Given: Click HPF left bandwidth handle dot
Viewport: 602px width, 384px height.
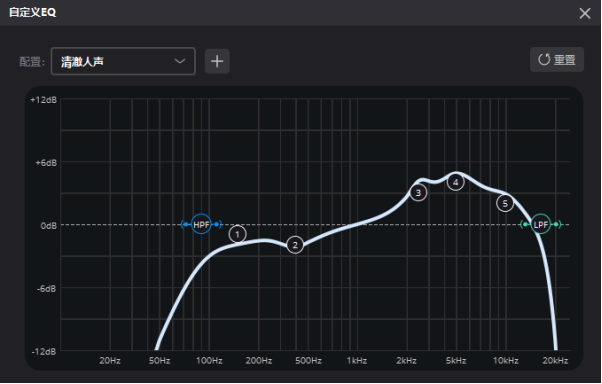Looking at the screenshot, I should (186, 224).
